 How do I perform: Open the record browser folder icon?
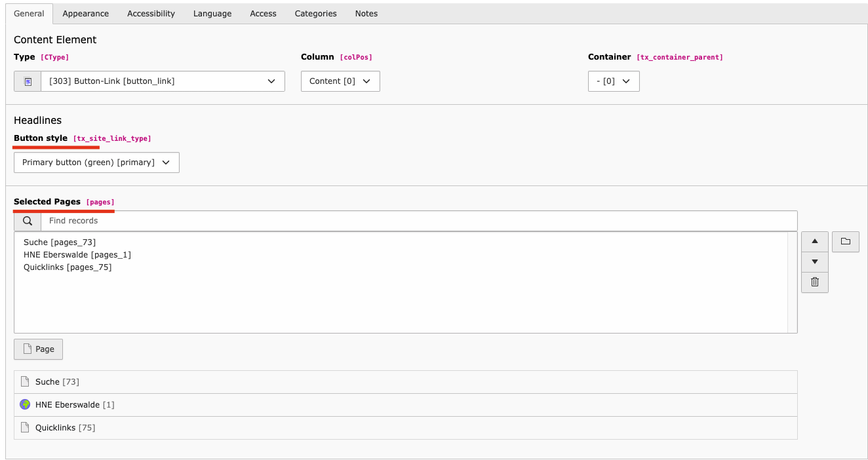(x=845, y=242)
